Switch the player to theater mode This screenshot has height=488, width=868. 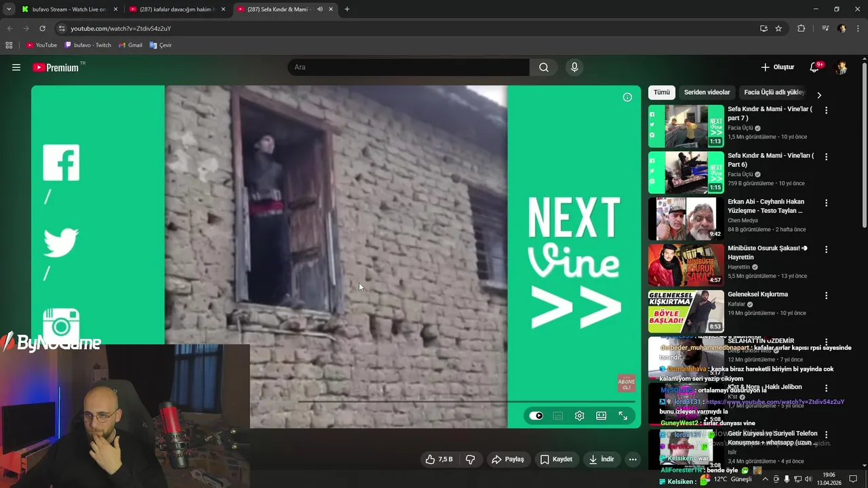coord(601,415)
